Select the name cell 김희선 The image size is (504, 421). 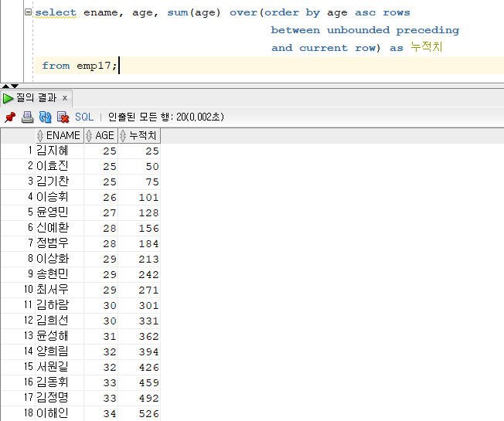coord(60,320)
